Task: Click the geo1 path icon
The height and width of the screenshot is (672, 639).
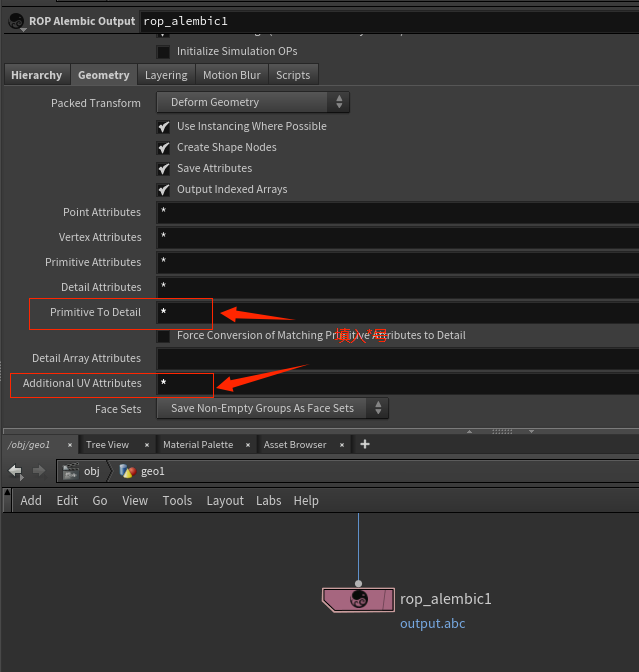Action: pyautogui.click(x=128, y=471)
